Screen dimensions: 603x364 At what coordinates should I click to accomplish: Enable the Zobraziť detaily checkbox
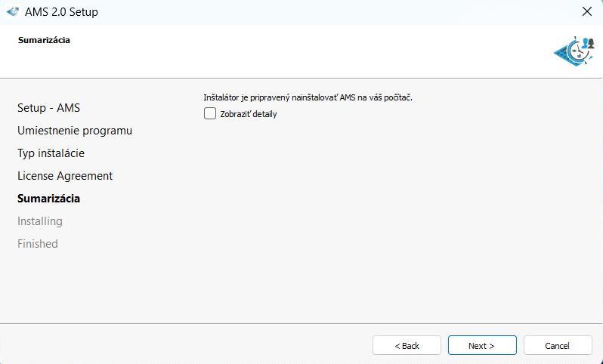210,113
